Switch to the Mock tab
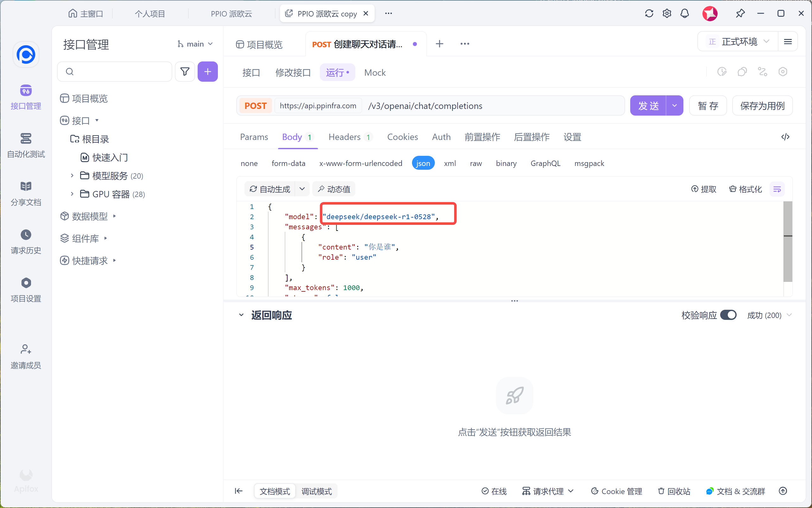 [375, 73]
